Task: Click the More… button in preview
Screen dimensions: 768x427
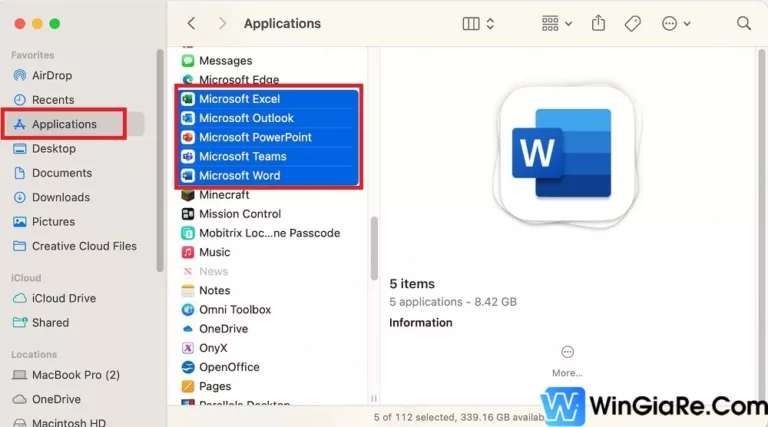Action: coord(567,360)
